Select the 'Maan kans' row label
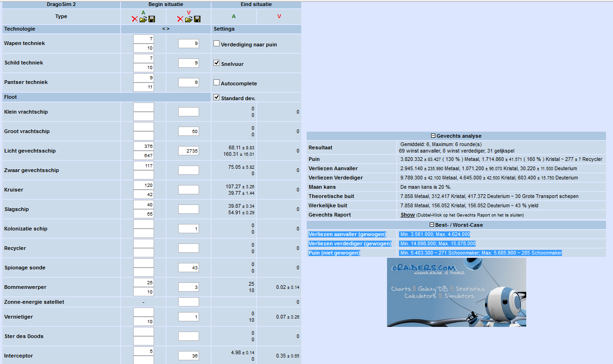Viewport: 613px width, 364px height. (322, 187)
